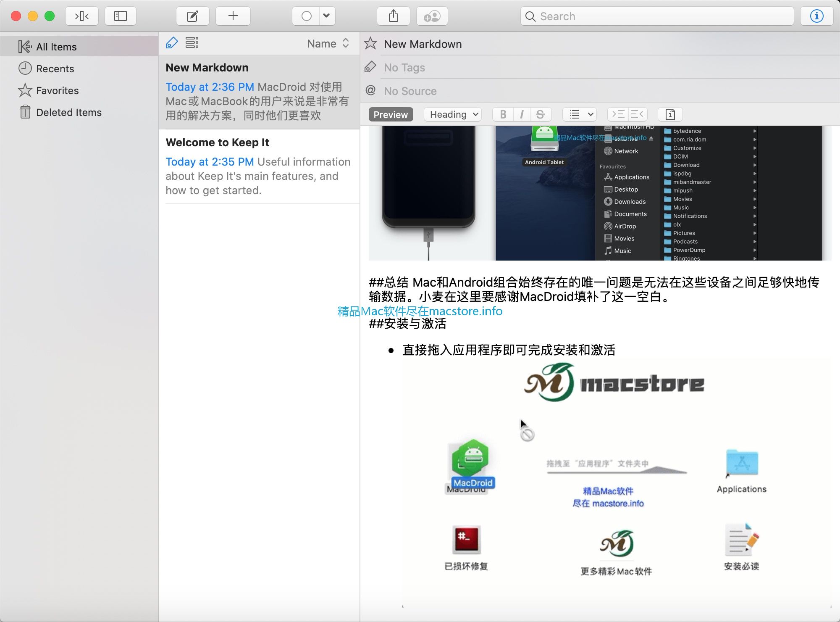Click the 安装必读 document icon in image
Image resolution: width=840 pixels, height=622 pixels.
pyautogui.click(x=742, y=540)
